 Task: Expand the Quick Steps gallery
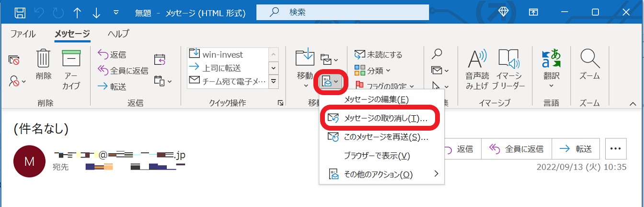click(274, 82)
